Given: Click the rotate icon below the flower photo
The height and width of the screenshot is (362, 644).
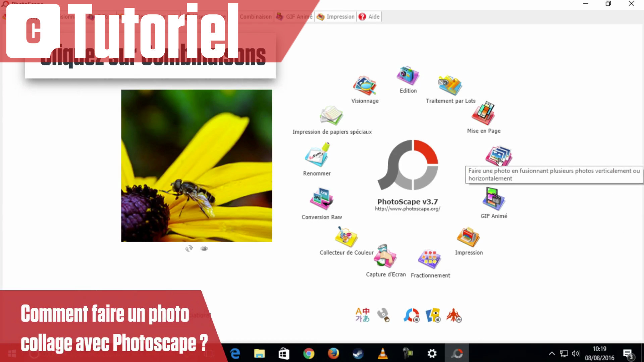Looking at the screenshot, I should tap(189, 248).
